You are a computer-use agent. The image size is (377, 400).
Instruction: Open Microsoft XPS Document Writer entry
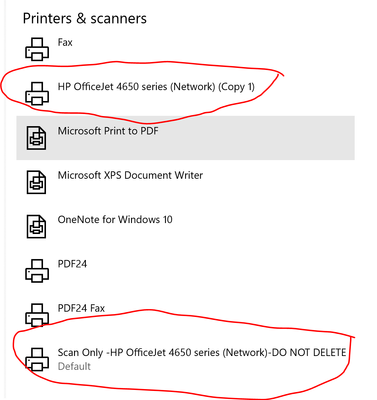[130, 175]
